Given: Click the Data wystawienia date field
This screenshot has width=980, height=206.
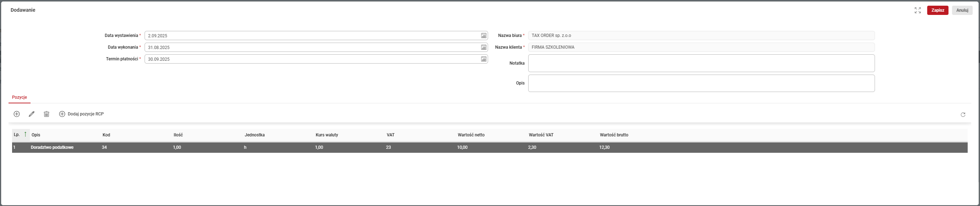Looking at the screenshot, I should pyautogui.click(x=312, y=36).
